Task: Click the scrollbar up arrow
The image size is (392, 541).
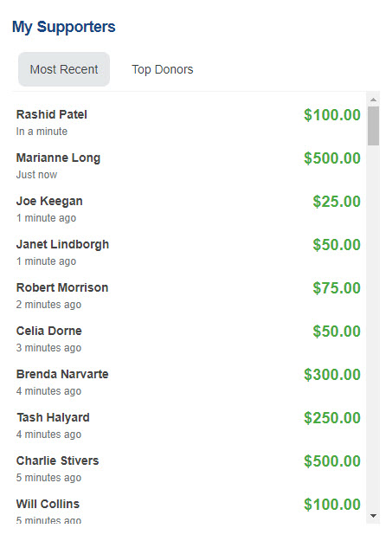Action: tap(373, 100)
